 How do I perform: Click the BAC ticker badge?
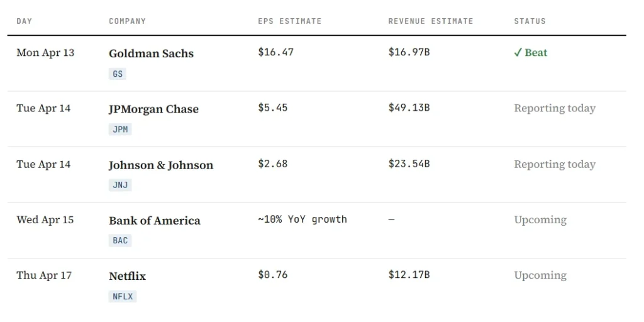click(119, 240)
